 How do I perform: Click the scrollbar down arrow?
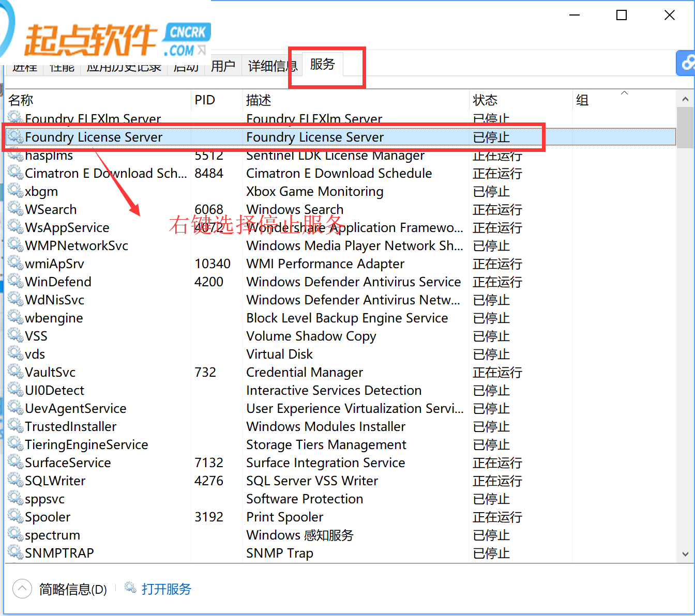(685, 554)
